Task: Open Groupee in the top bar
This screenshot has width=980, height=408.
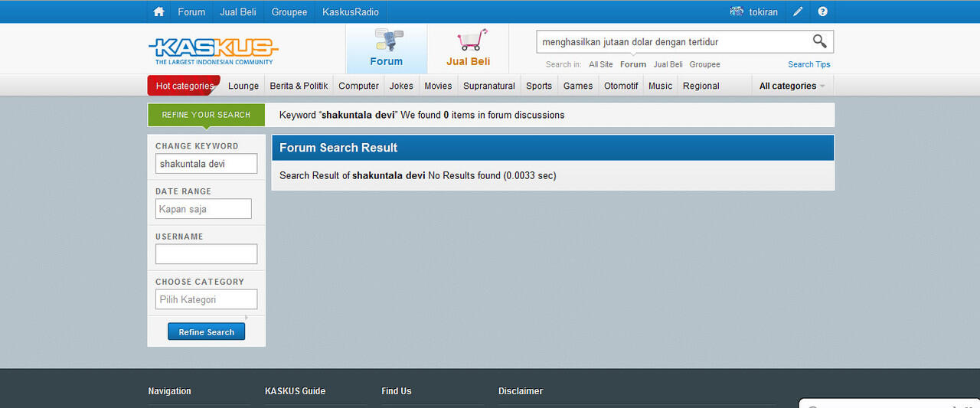Action: point(289,11)
